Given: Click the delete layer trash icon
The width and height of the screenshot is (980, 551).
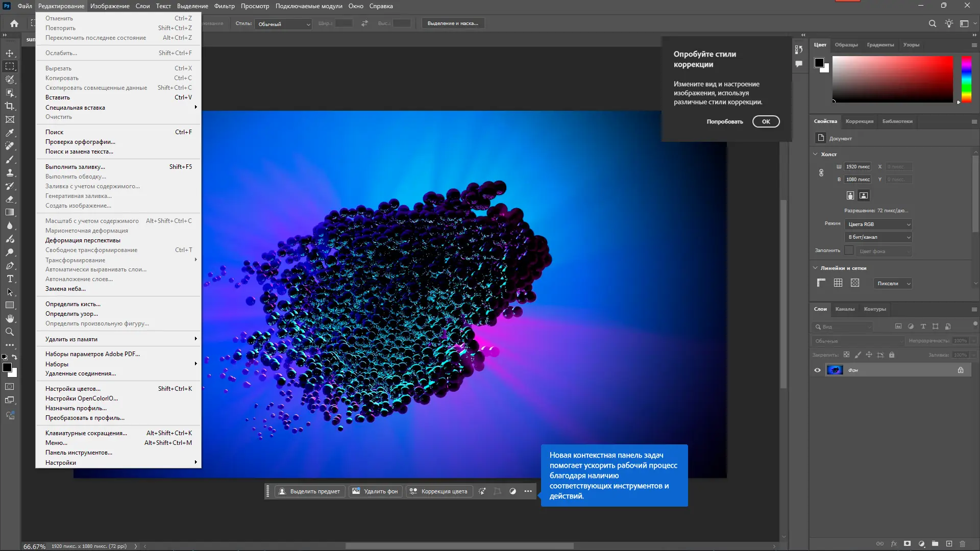Looking at the screenshot, I should (963, 544).
